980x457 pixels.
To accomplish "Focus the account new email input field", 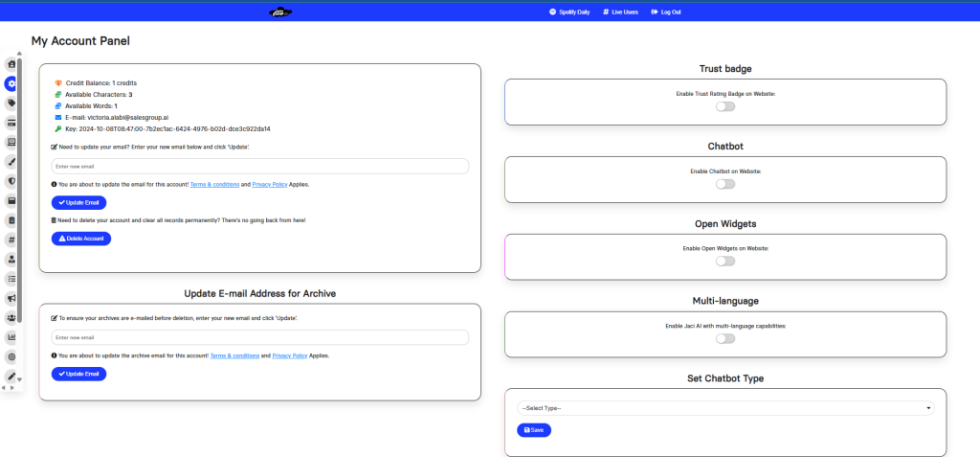I will coord(260,167).
